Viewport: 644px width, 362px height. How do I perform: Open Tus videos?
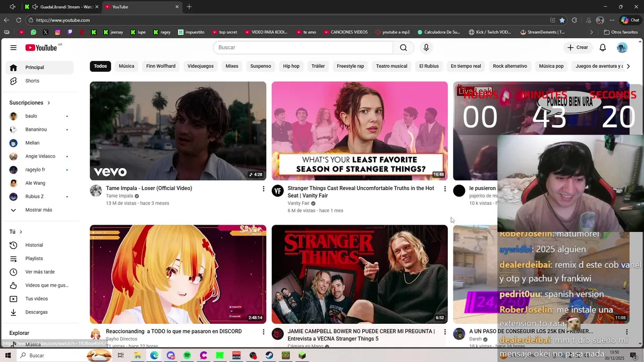point(40,299)
